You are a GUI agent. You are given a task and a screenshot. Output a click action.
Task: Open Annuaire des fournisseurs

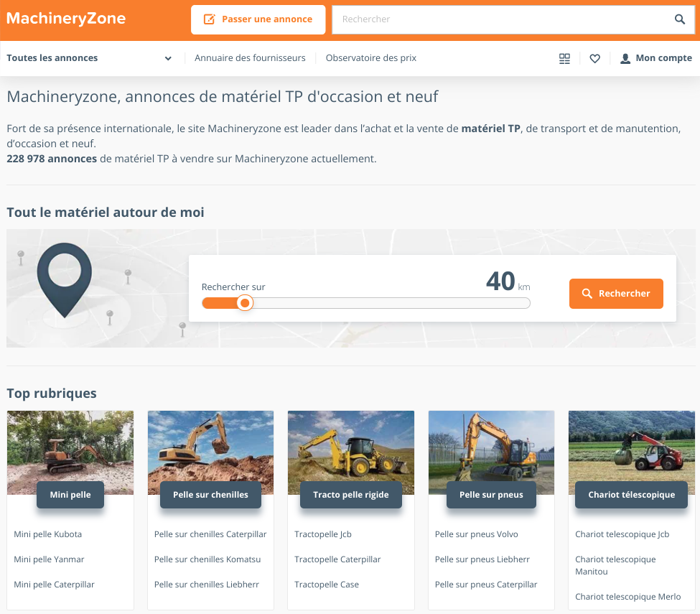click(x=250, y=58)
